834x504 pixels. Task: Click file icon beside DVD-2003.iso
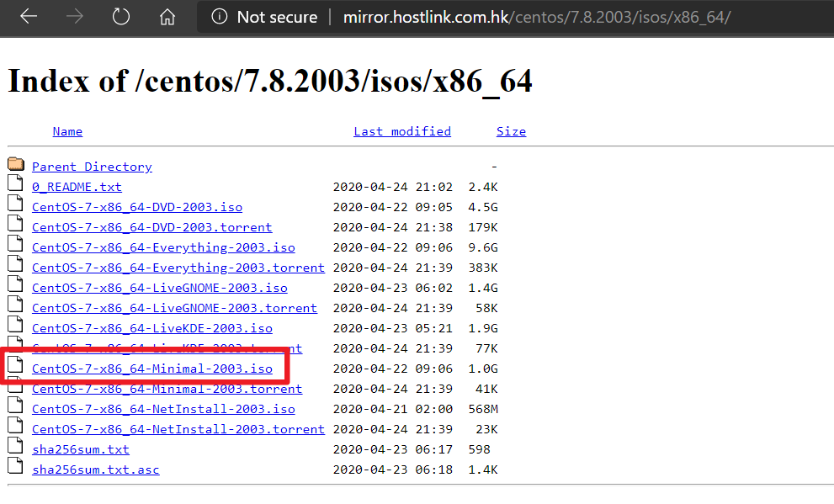point(15,203)
